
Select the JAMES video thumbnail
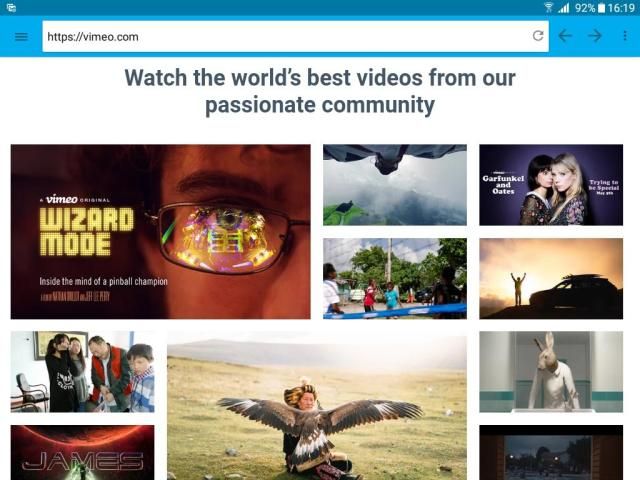pyautogui.click(x=82, y=452)
